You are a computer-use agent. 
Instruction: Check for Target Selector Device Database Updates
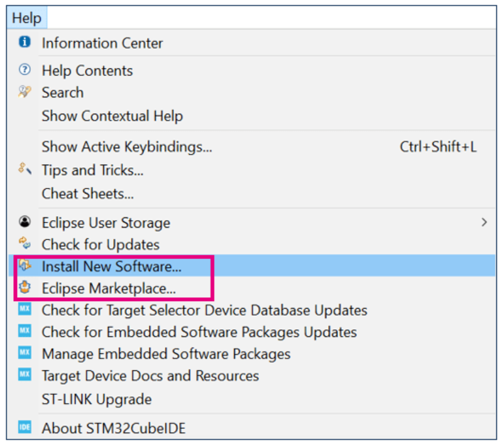tap(204, 310)
